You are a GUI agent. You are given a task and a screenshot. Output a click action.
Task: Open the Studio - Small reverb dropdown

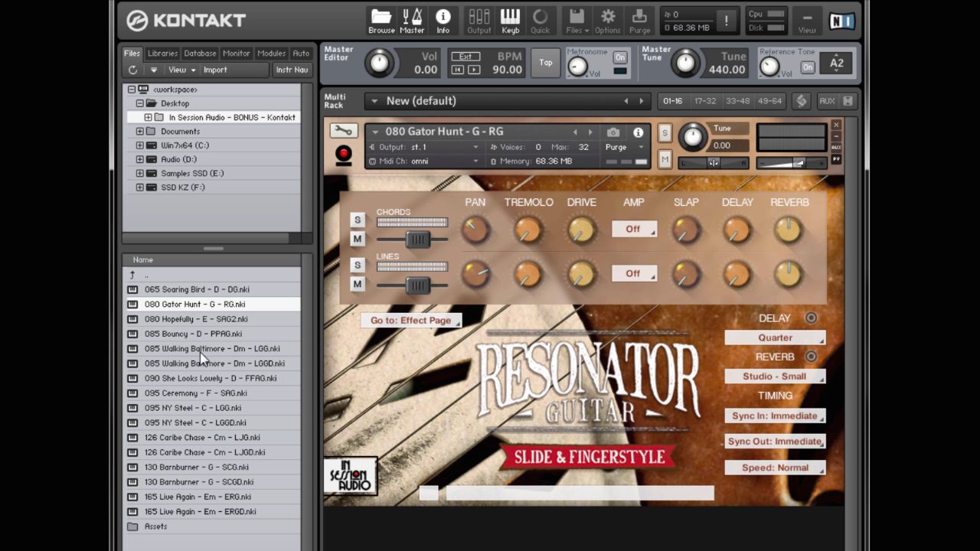pyautogui.click(x=775, y=377)
